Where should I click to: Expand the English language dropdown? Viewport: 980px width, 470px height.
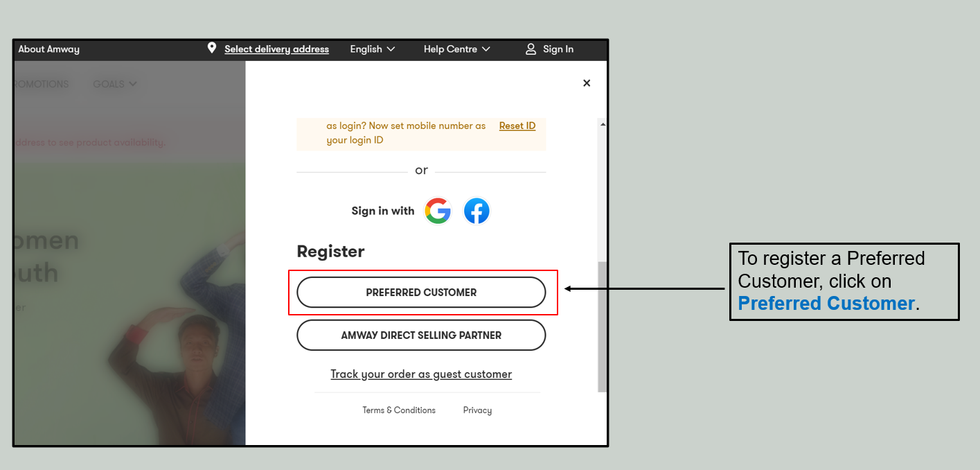pos(372,49)
